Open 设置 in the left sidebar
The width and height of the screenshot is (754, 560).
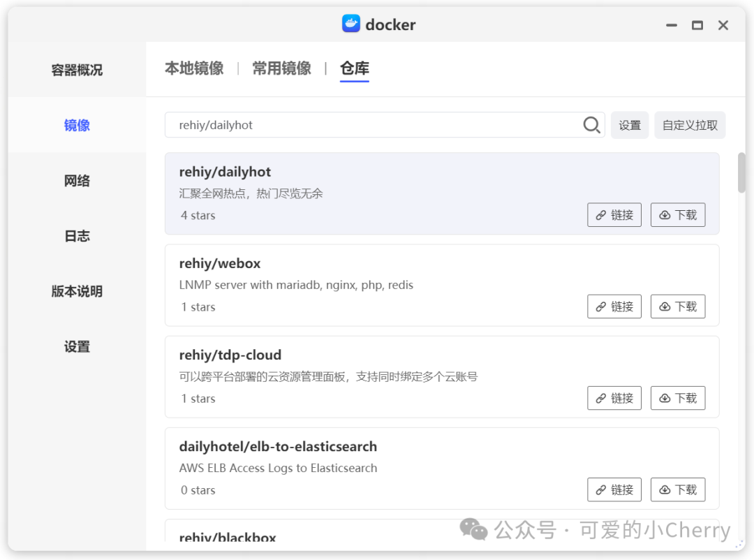[x=77, y=347]
